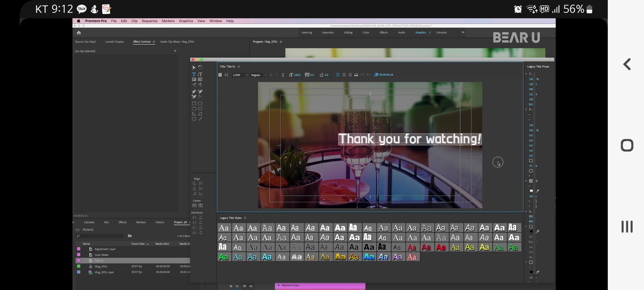
Task: Select Vlog_EP01.mp4 in project panel
Action: (104, 272)
